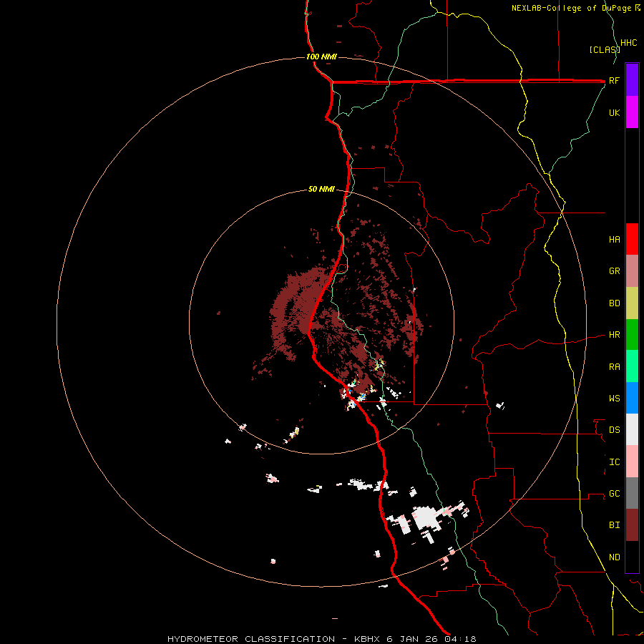Click the 50 NMI range ring label

click(321, 190)
